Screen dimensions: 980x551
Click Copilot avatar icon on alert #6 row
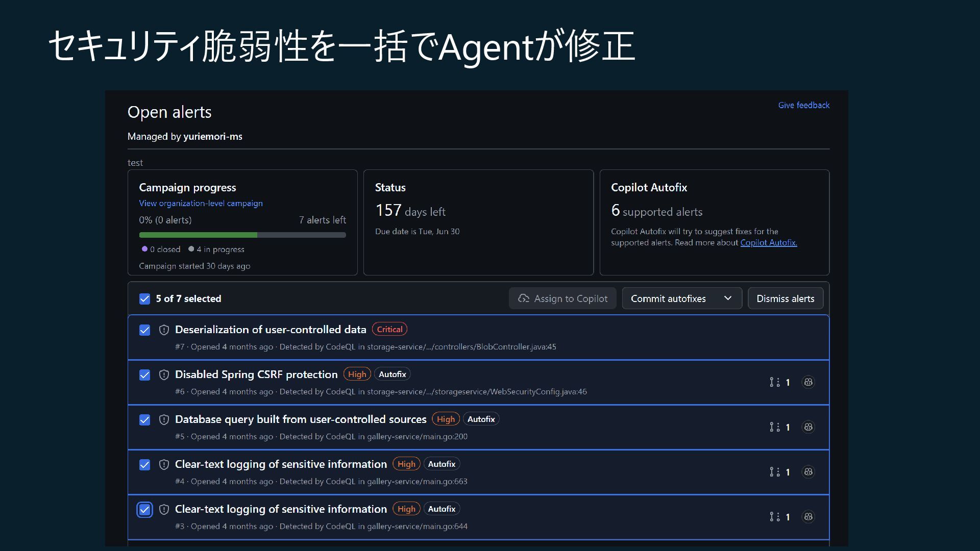[808, 382]
